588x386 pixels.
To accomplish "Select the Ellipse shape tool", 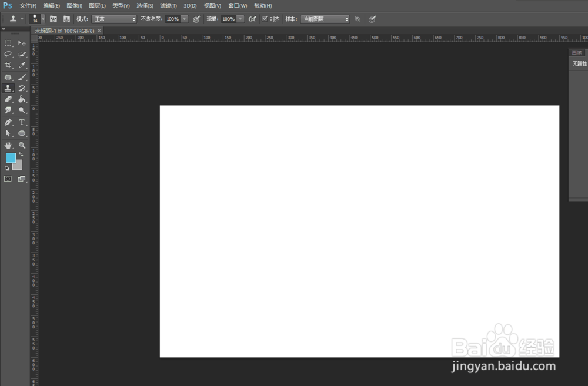I will click(x=22, y=133).
